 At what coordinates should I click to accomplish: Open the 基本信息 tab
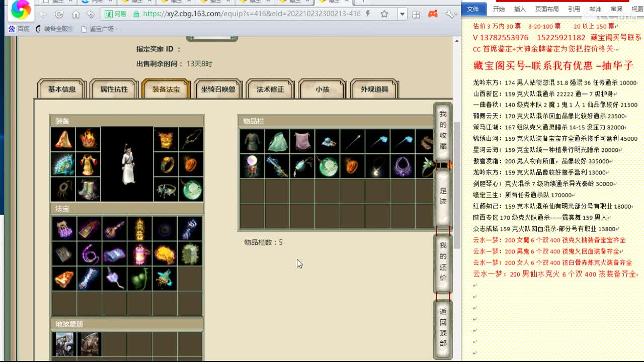point(62,89)
